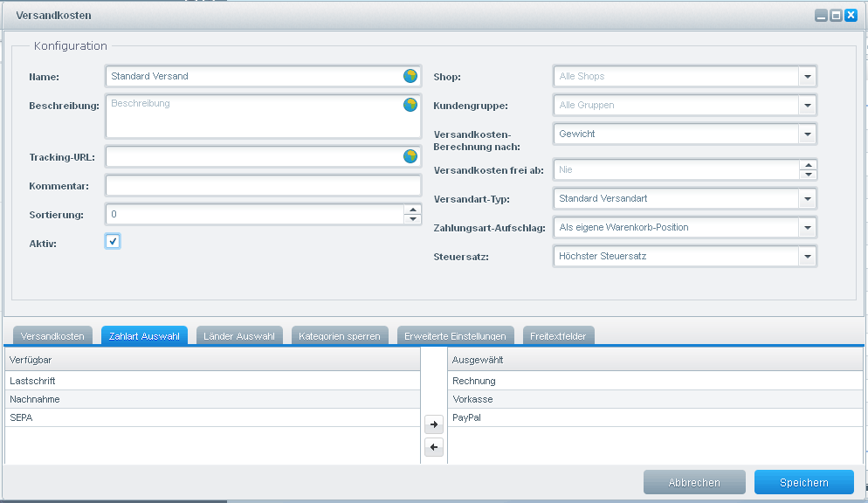This screenshot has width=868, height=503.
Task: Select PayPal in Ausgewählt list
Action: 656,417
